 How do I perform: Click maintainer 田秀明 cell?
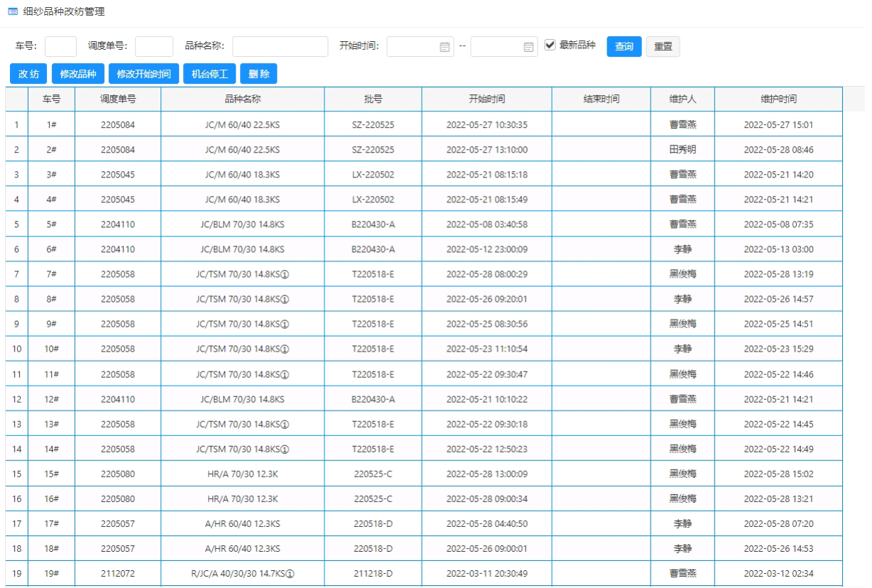pyautogui.click(x=682, y=149)
